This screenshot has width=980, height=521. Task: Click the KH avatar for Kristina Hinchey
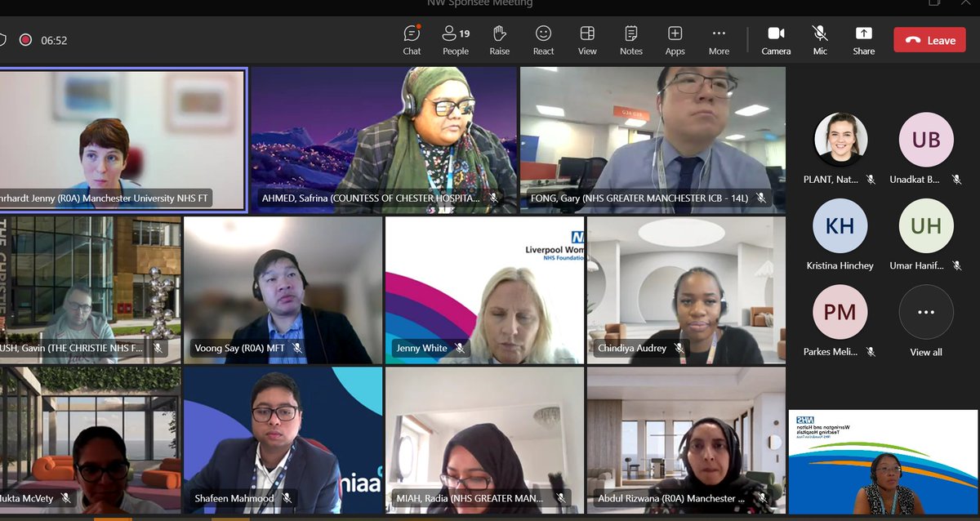click(840, 226)
